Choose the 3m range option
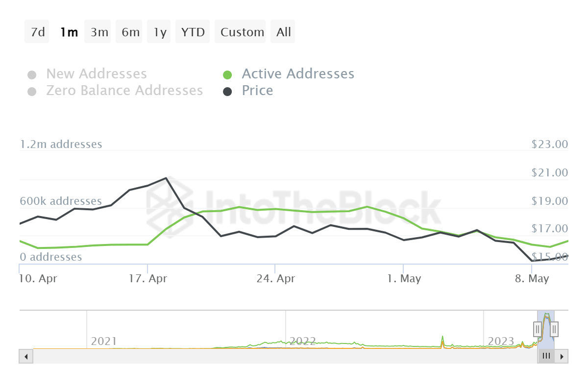This screenshot has height=392, width=588. [x=99, y=32]
